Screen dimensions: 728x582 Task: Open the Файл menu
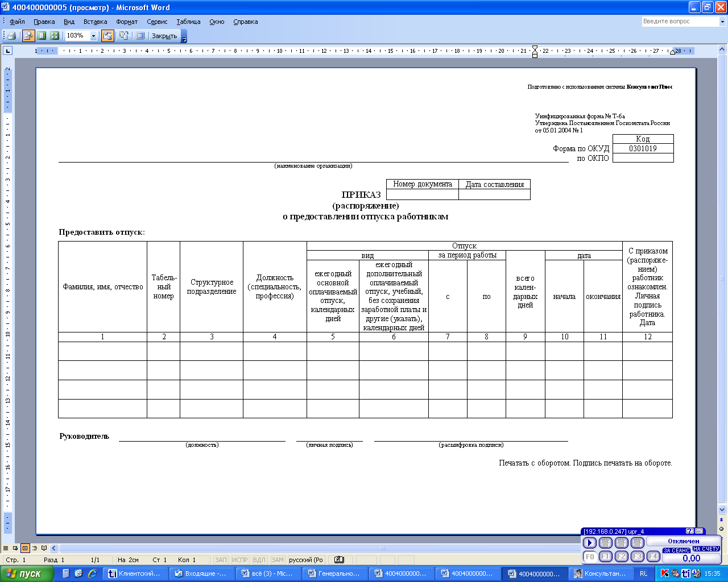point(17,22)
